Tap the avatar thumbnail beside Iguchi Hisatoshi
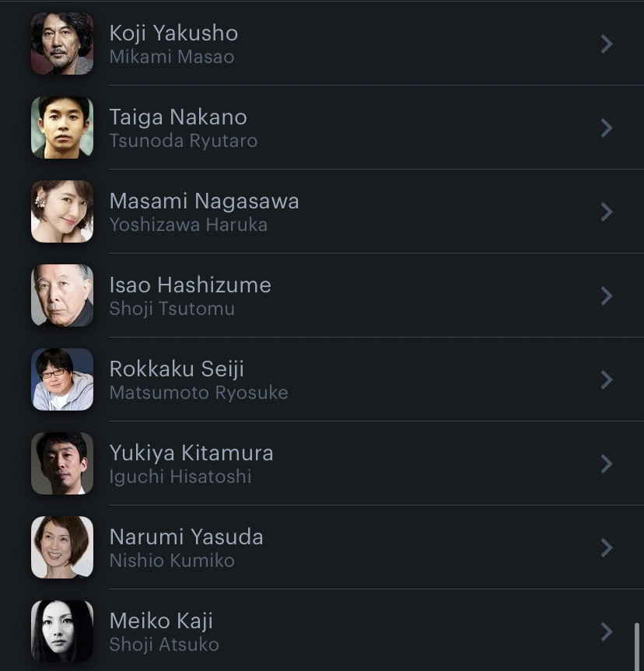Screen dimensions: 644x671 [x=62, y=463]
